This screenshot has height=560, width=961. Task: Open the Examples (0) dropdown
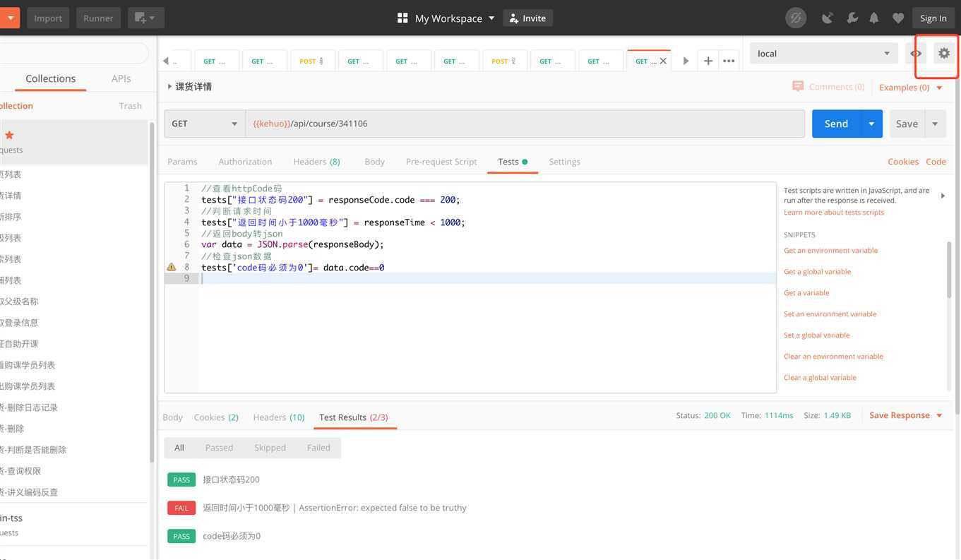tap(911, 88)
